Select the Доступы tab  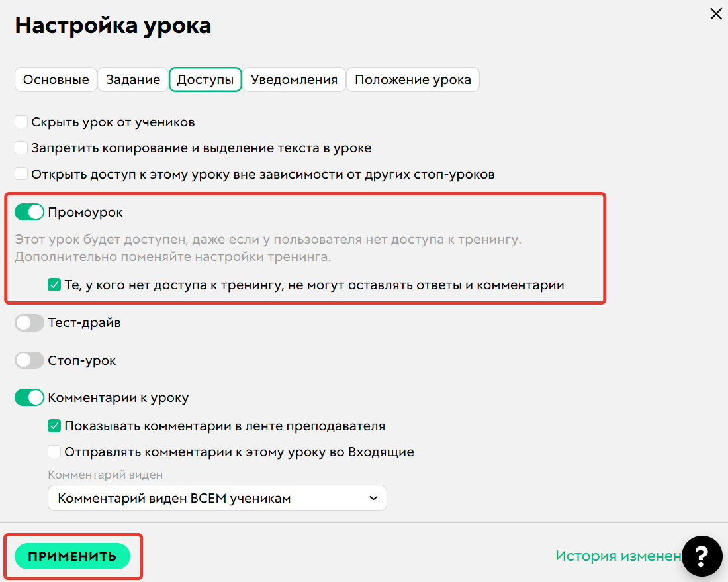coord(205,79)
